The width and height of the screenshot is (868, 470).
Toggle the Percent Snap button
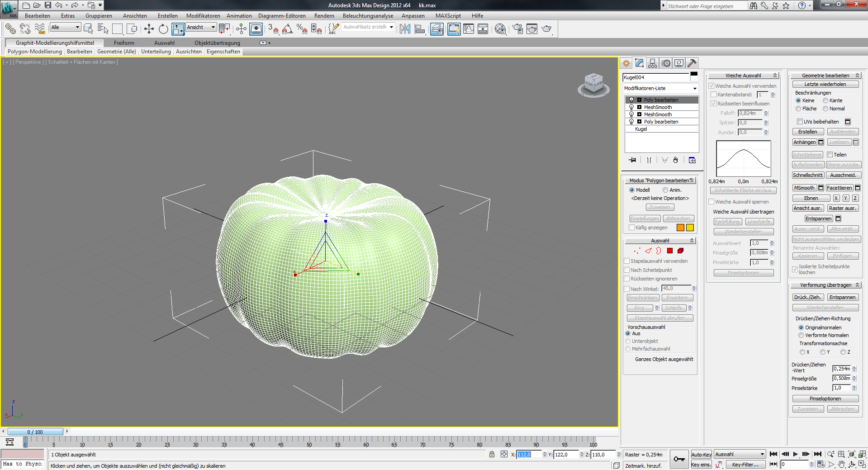(302, 29)
